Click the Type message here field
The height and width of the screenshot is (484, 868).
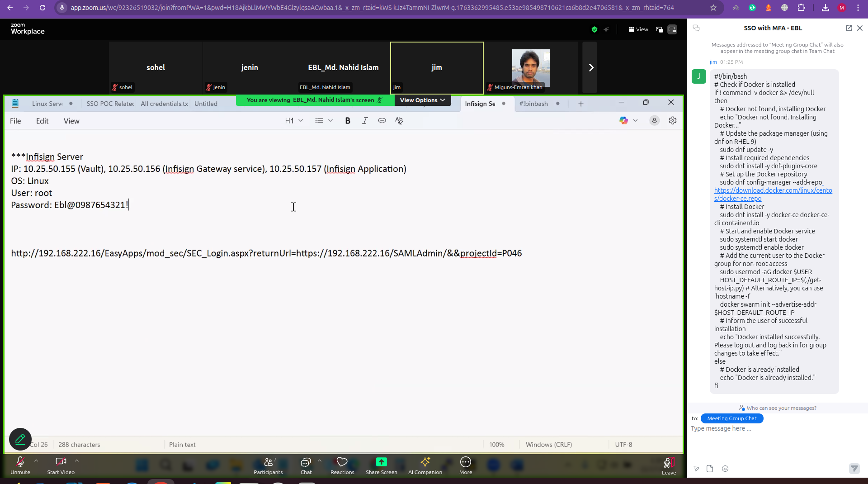coord(769,429)
